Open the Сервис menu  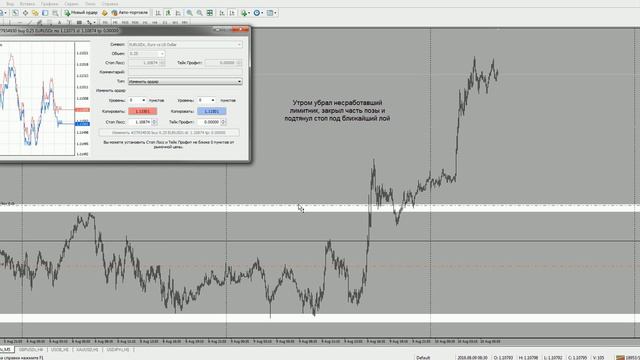point(71,4)
